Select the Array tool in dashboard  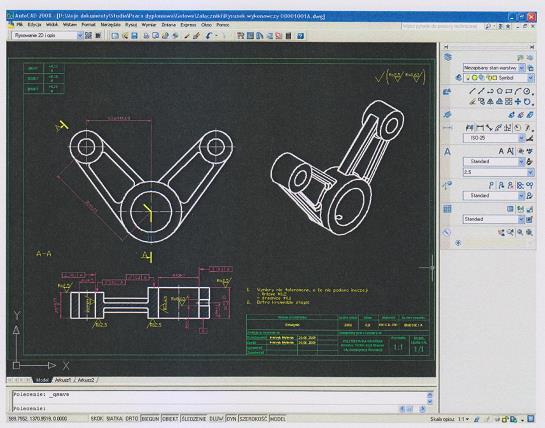tap(509, 102)
